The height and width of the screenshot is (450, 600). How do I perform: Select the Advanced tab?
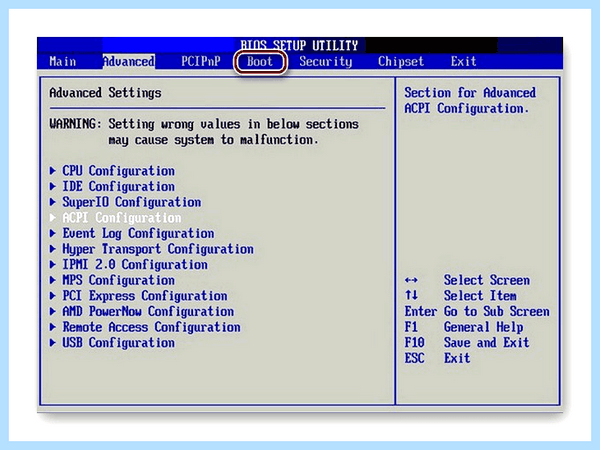pos(129,62)
